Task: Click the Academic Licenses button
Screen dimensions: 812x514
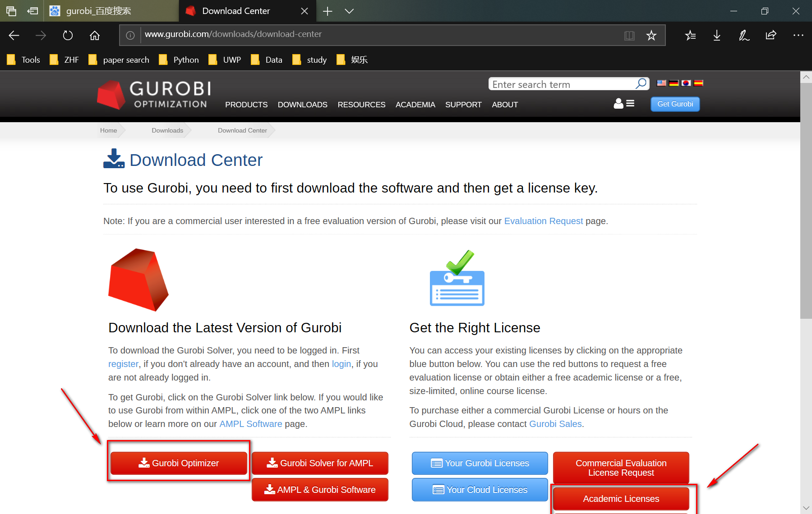Action: 621,499
